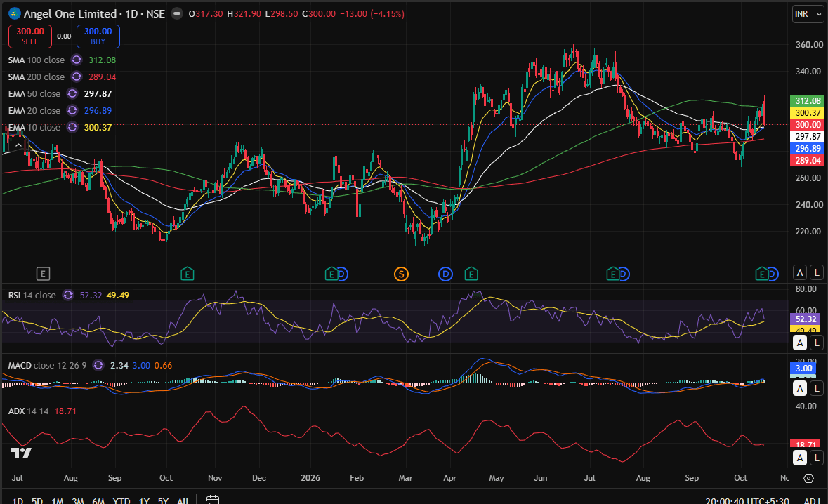
Task: Click the refresh icon next to SMA 100 close
Action: coord(77,60)
